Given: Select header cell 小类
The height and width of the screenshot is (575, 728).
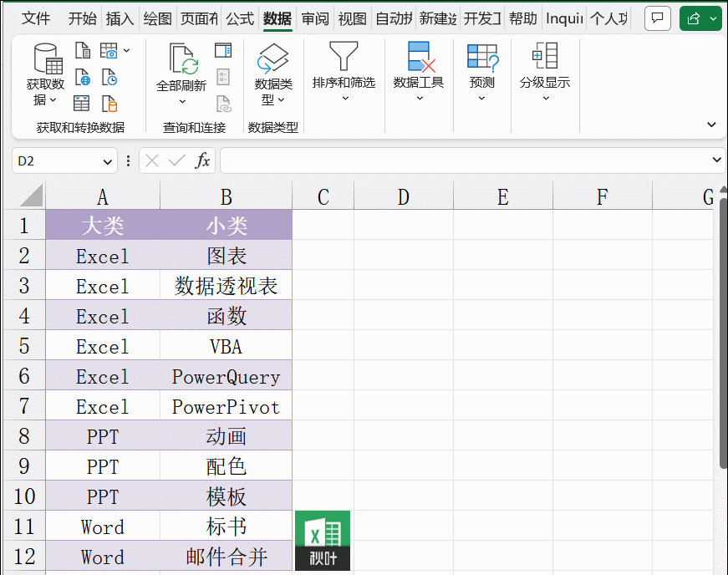Looking at the screenshot, I should (x=227, y=225).
